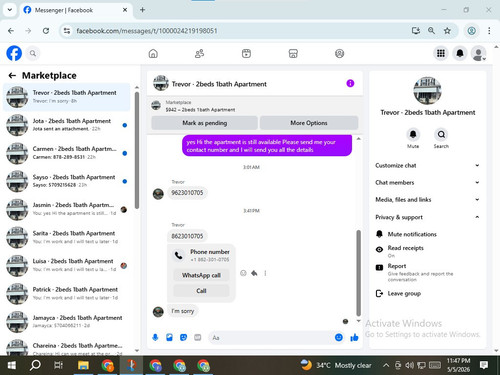Open Jamayca's apartment conversation
This screenshot has width=500, height=375.
[67, 321]
